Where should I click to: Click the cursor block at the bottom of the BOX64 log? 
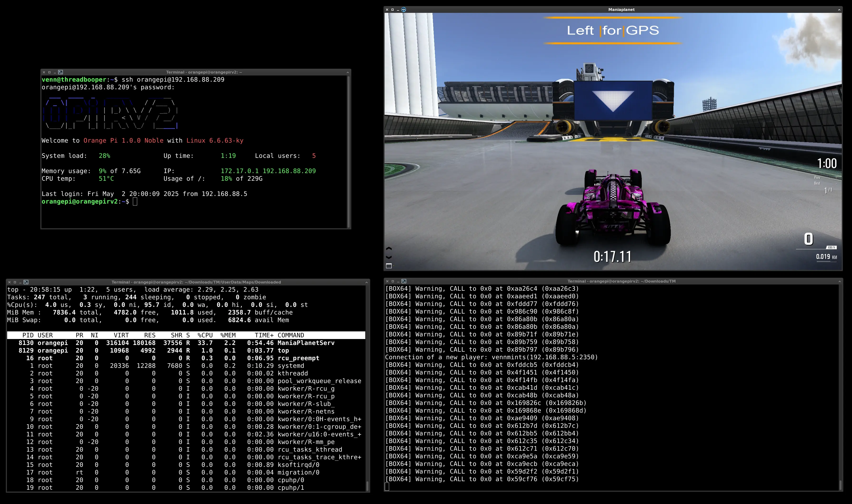coord(387,487)
